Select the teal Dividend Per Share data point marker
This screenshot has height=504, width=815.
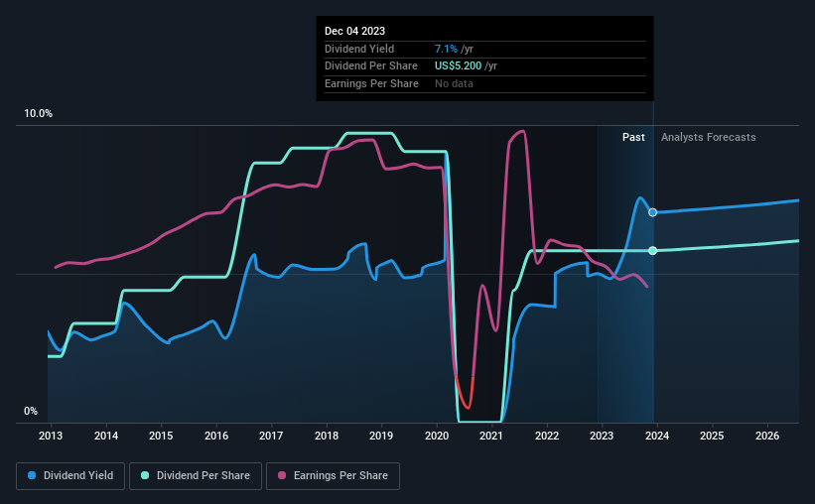[x=653, y=251]
